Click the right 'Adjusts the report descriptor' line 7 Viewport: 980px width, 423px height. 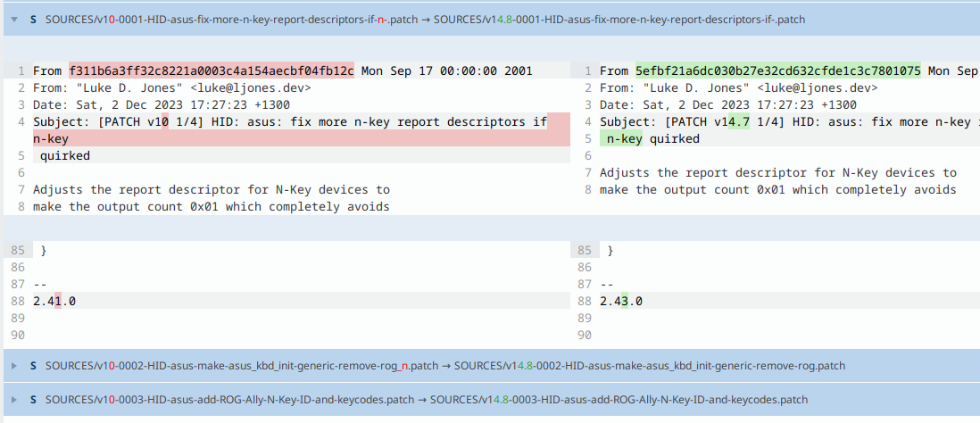(778, 172)
